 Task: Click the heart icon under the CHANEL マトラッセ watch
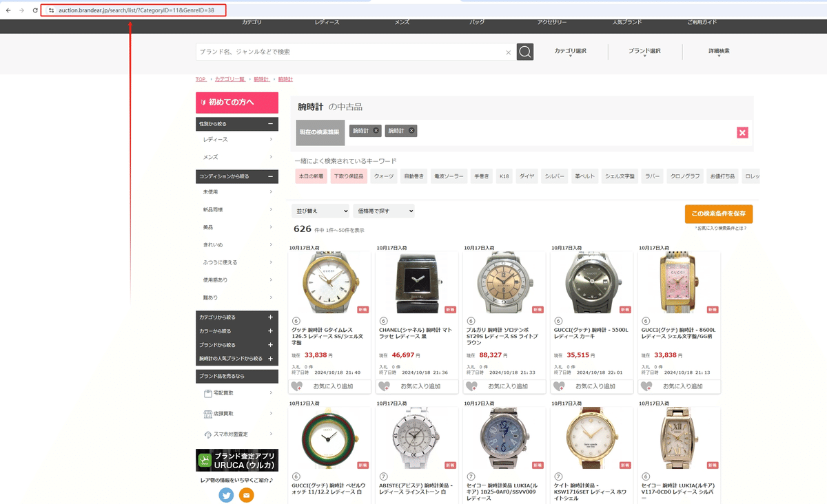[x=385, y=386]
